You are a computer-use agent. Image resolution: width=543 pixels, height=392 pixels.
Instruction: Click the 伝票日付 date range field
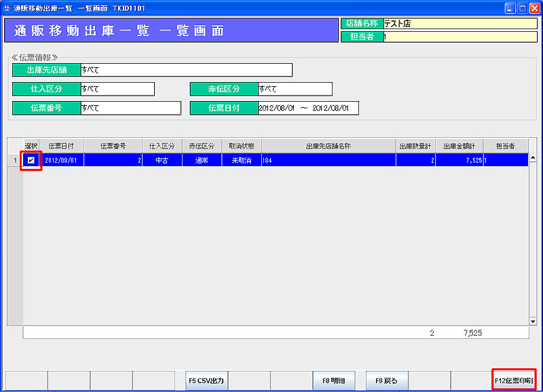(307, 108)
